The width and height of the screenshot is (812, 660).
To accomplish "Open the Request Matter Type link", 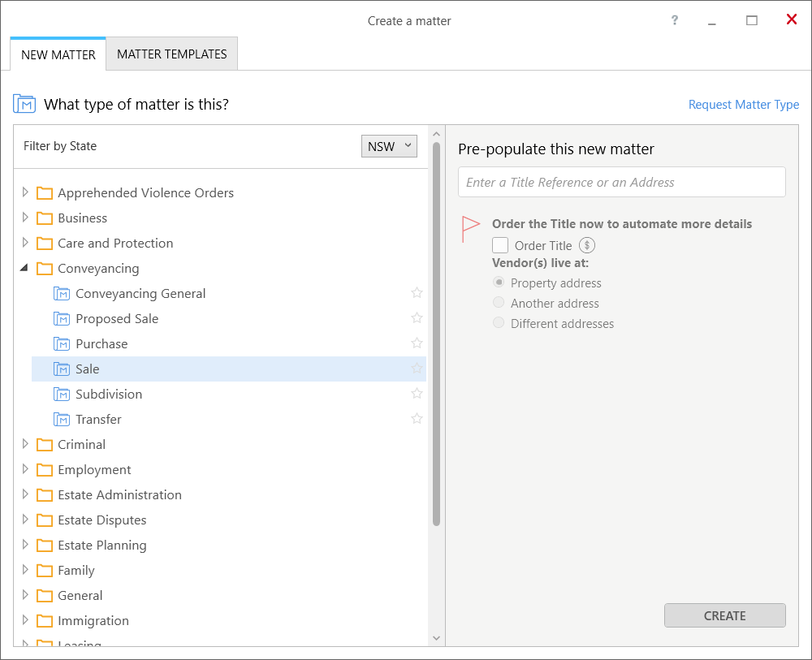I will pyautogui.click(x=743, y=105).
